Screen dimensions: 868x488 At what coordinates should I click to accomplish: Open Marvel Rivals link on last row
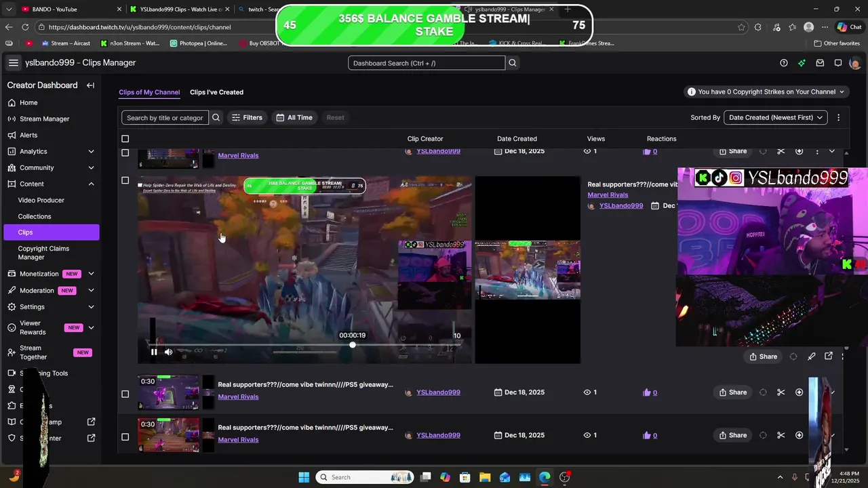coord(238,440)
